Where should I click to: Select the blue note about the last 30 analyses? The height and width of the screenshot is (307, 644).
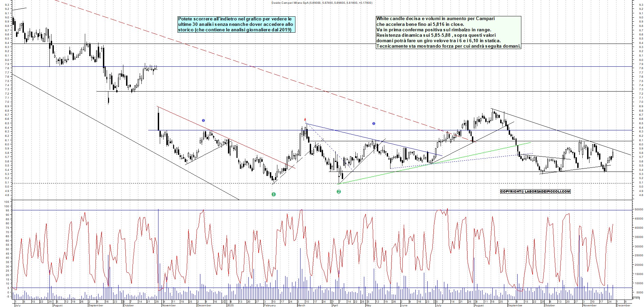pyautogui.click(x=236, y=25)
